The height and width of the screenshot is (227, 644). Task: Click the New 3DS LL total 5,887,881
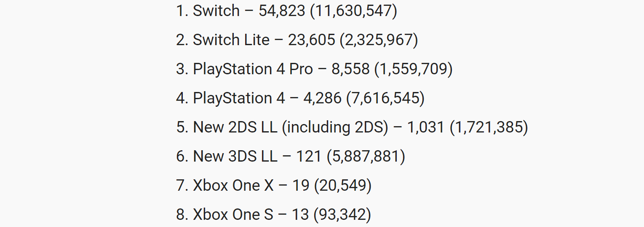[366, 157]
